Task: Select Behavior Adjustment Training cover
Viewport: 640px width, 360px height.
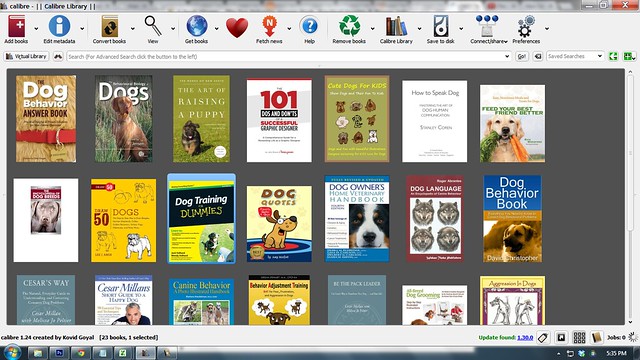Action: [279, 300]
